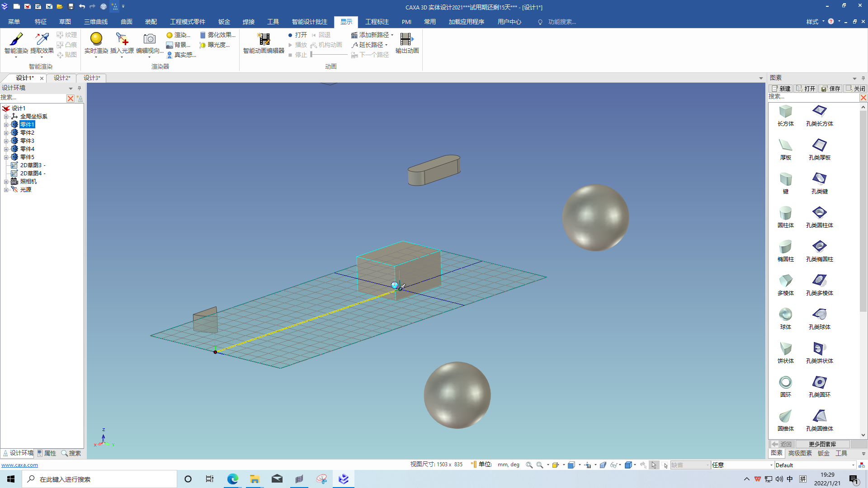The image size is (868, 488).
Task: Open the 智能动画编辑器 tool
Action: (x=264, y=40)
